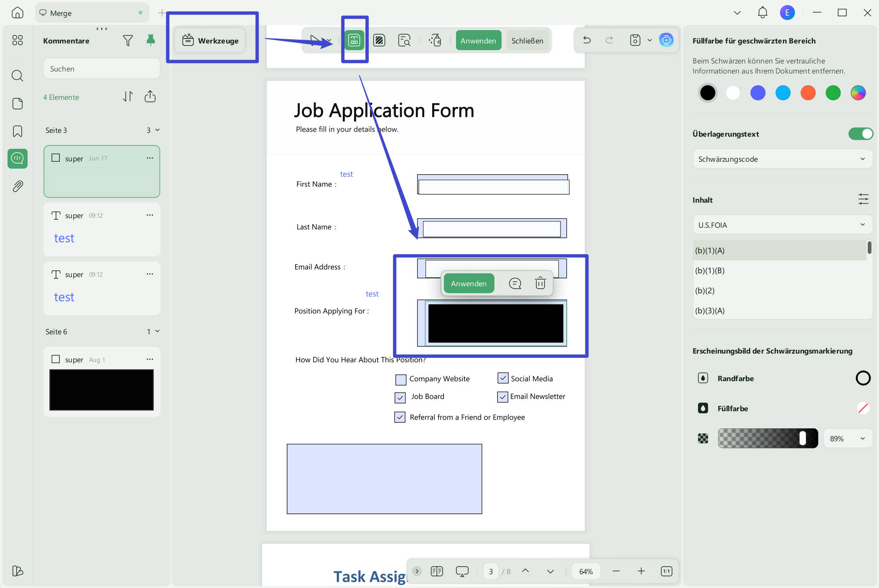The width and height of the screenshot is (879, 588).
Task: Open the save options dropdown arrow
Action: tap(650, 40)
